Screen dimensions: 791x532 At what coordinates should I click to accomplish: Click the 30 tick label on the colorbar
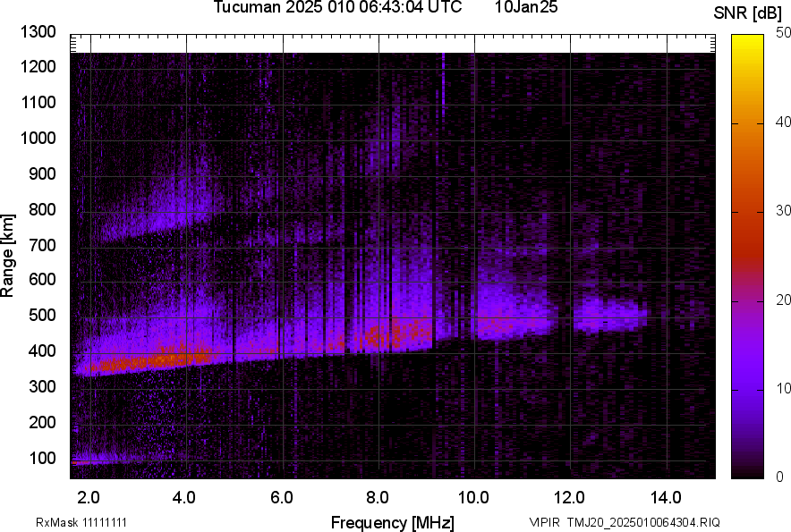pos(784,211)
